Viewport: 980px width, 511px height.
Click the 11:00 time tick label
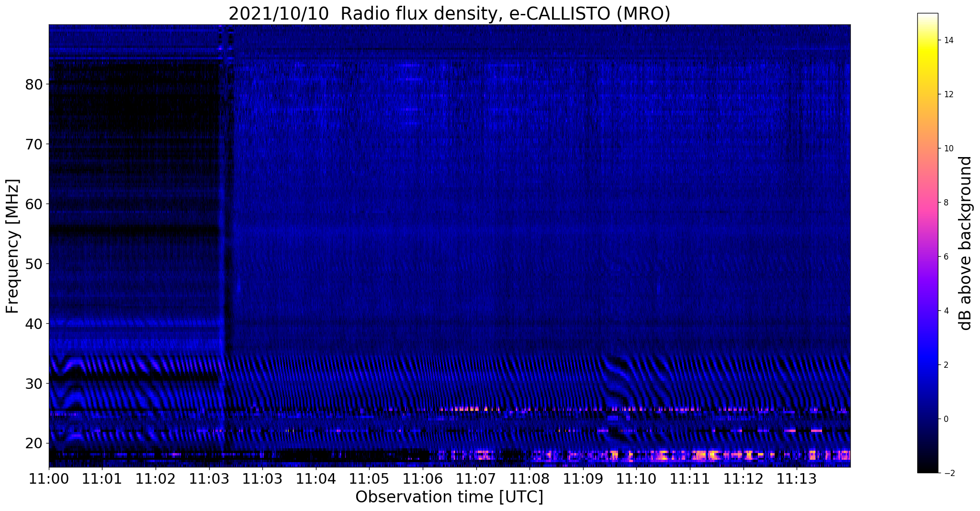pyautogui.click(x=49, y=478)
